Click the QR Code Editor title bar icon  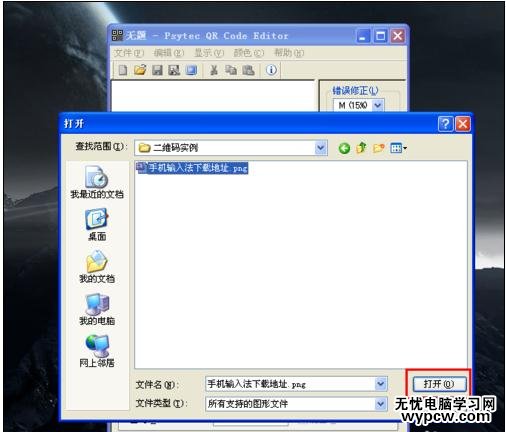[117, 35]
